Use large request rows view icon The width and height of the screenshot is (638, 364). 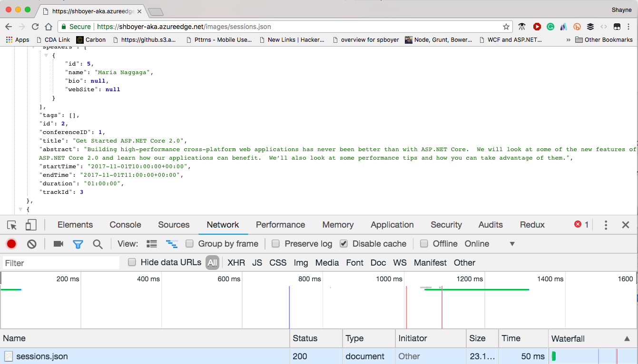(x=152, y=244)
